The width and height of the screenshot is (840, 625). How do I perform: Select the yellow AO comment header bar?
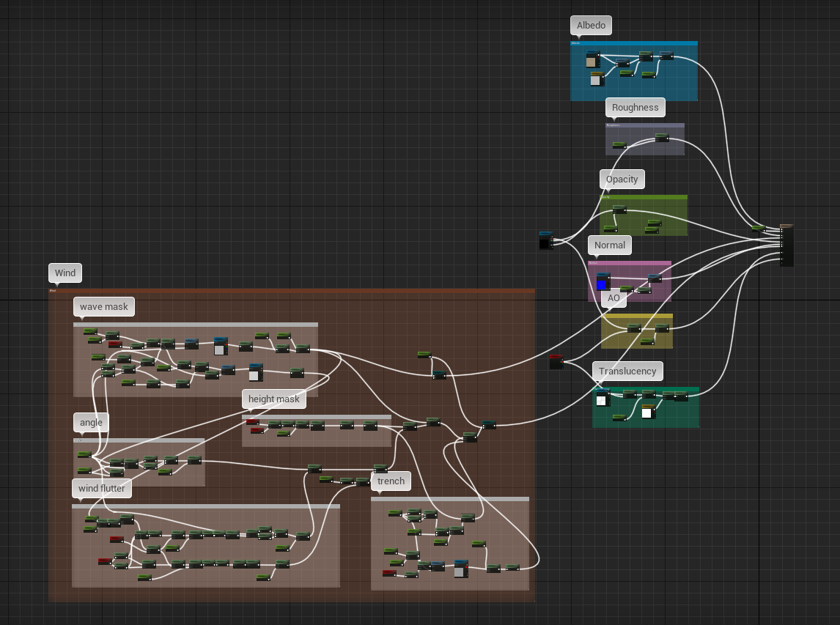tap(637, 316)
